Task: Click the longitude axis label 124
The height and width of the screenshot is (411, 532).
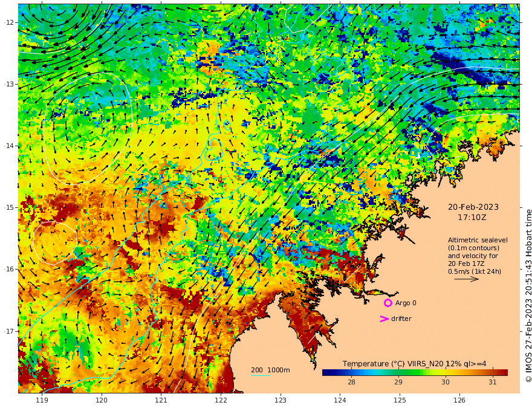Action: (x=340, y=400)
